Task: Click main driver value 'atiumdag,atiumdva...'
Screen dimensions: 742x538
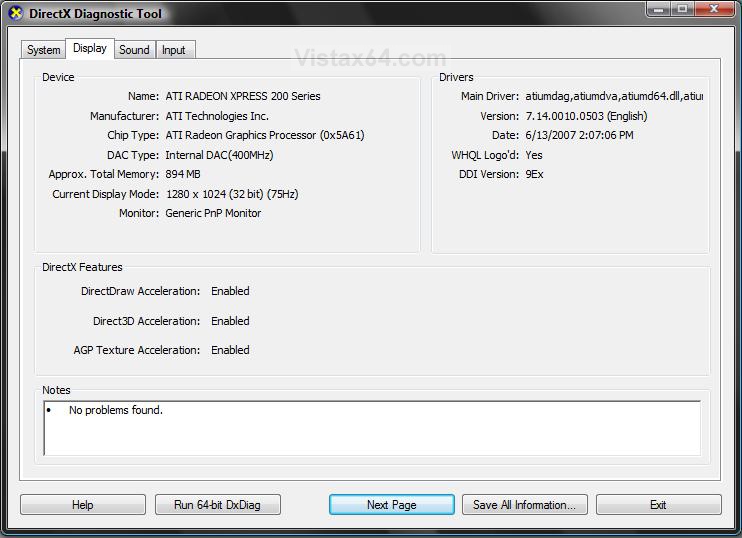Action: point(614,96)
